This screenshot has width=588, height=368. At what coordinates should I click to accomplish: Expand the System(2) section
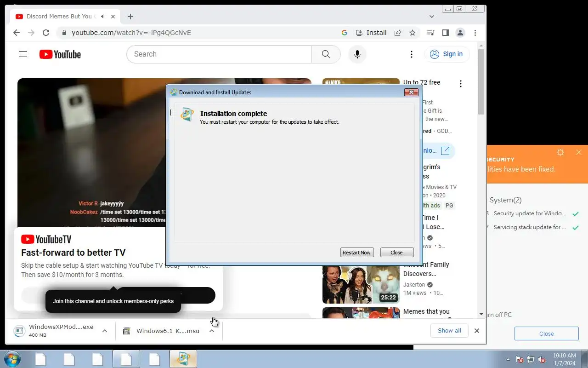click(505, 200)
